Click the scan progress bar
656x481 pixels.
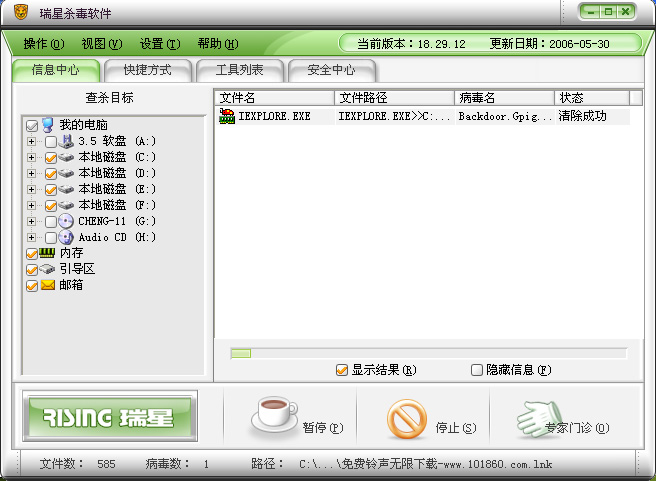pyautogui.click(x=428, y=353)
